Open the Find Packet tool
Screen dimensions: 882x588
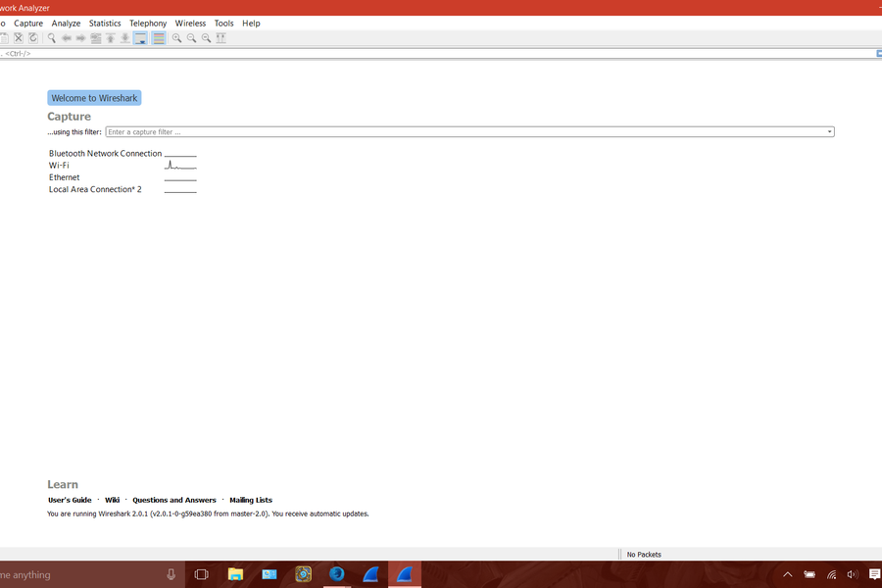coord(51,37)
